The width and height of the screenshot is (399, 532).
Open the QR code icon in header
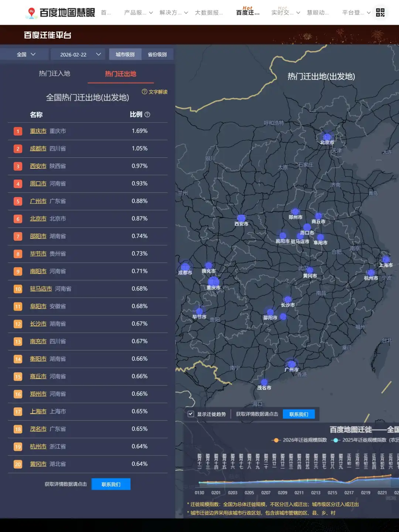click(380, 13)
